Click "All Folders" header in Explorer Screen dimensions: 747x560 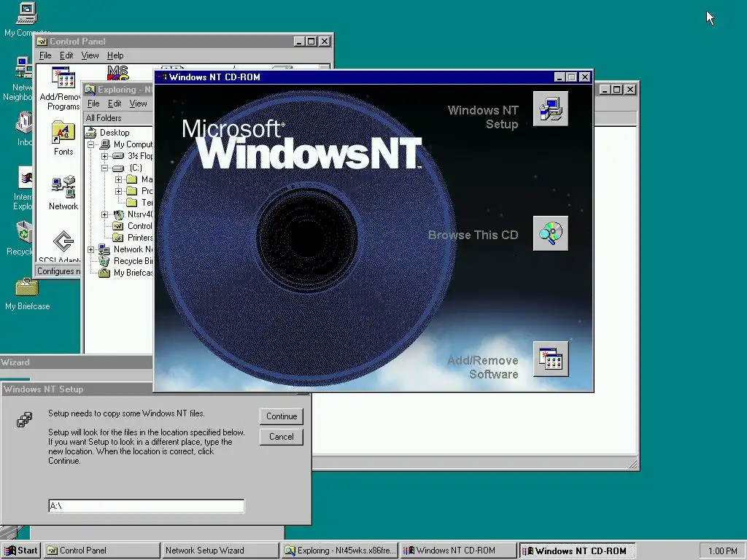pyautogui.click(x=104, y=118)
